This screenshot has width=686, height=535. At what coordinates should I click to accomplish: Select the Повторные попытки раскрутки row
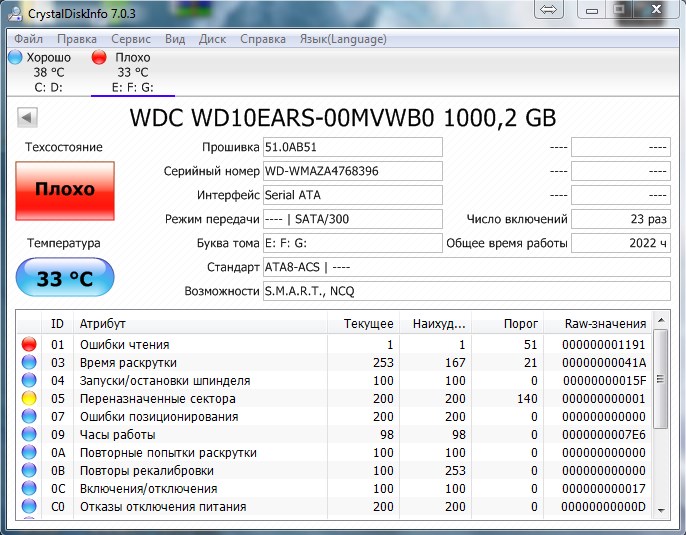(334, 452)
